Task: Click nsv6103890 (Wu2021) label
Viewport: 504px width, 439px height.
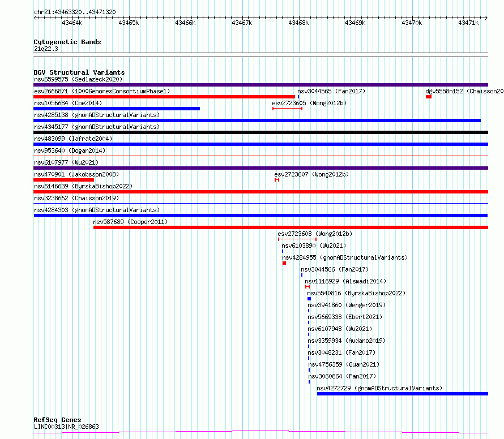Action: (x=314, y=246)
